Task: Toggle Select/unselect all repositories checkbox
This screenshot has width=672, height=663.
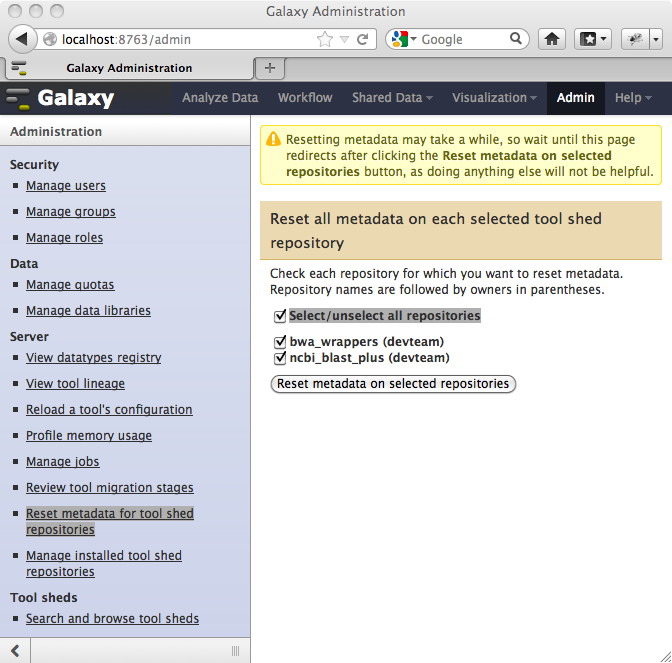Action: pyautogui.click(x=279, y=316)
